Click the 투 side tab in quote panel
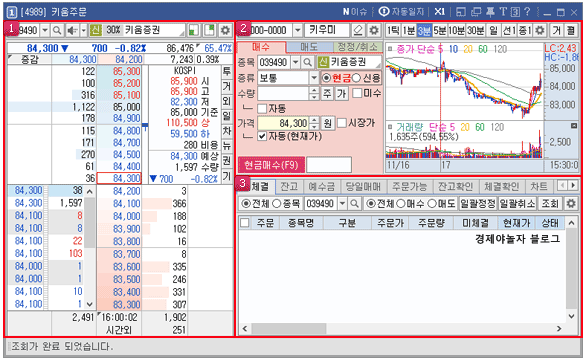Image resolution: width=587 pixels, height=362 pixels. (227, 72)
